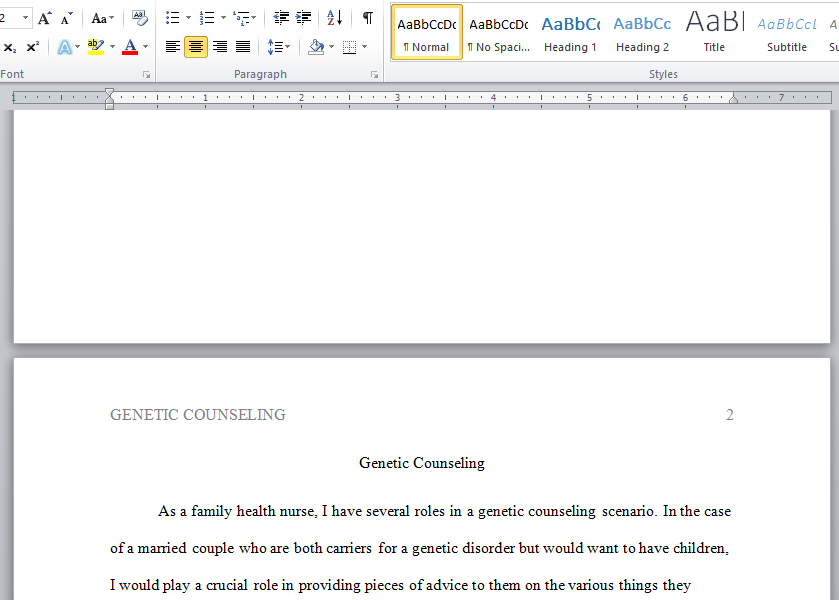The height and width of the screenshot is (600, 839).
Task: Decrease the paragraph indent
Action: click(281, 18)
